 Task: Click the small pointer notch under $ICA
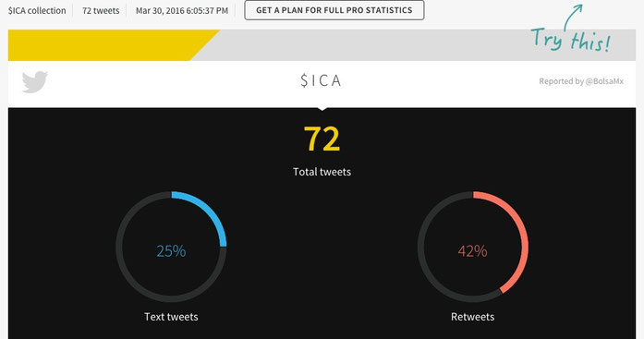pos(322,109)
